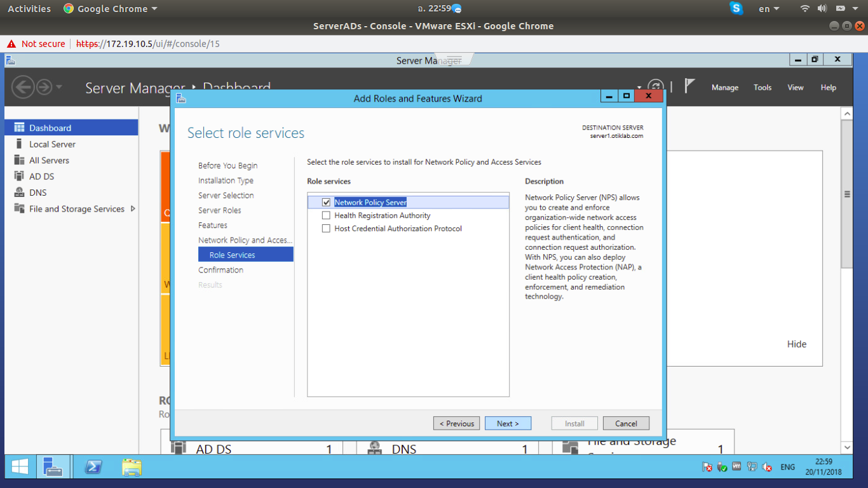Open File Explorer from the taskbar
Image resolution: width=868 pixels, height=488 pixels.
coord(132,468)
